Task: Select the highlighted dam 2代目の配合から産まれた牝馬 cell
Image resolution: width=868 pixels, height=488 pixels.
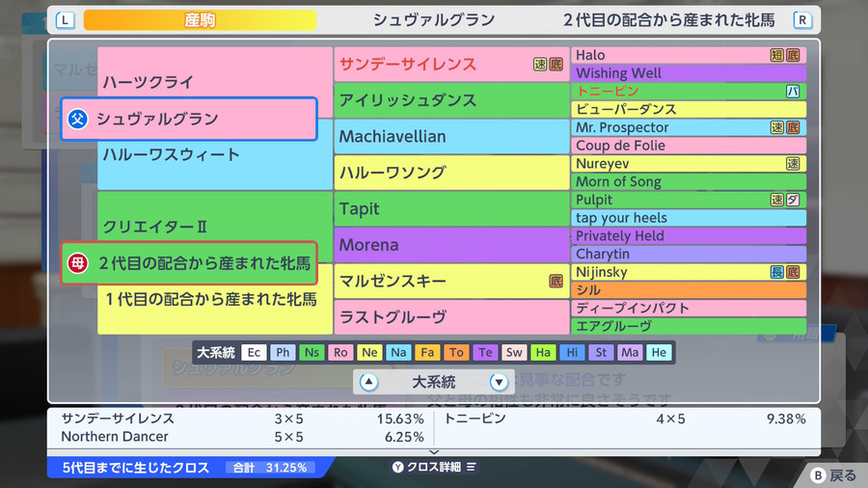Action: pos(189,263)
